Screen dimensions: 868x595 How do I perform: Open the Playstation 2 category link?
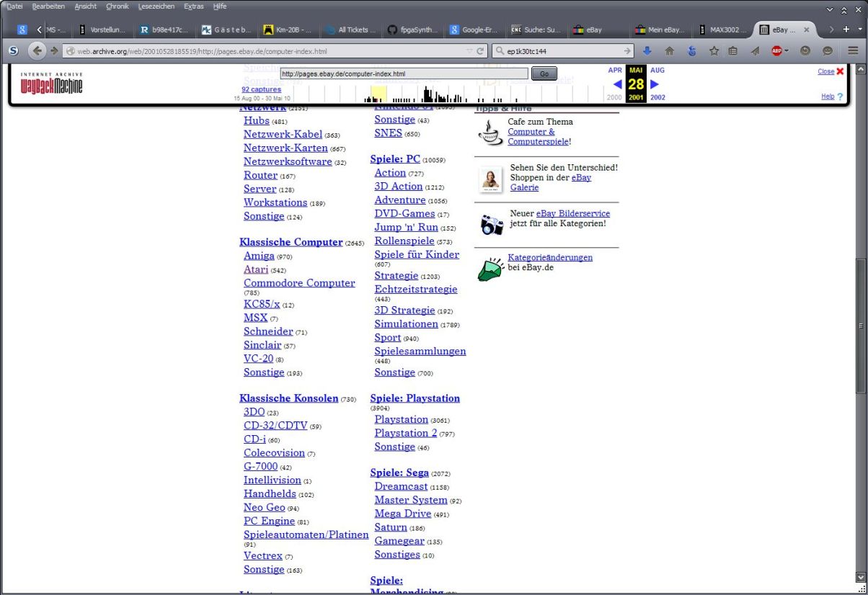406,433
